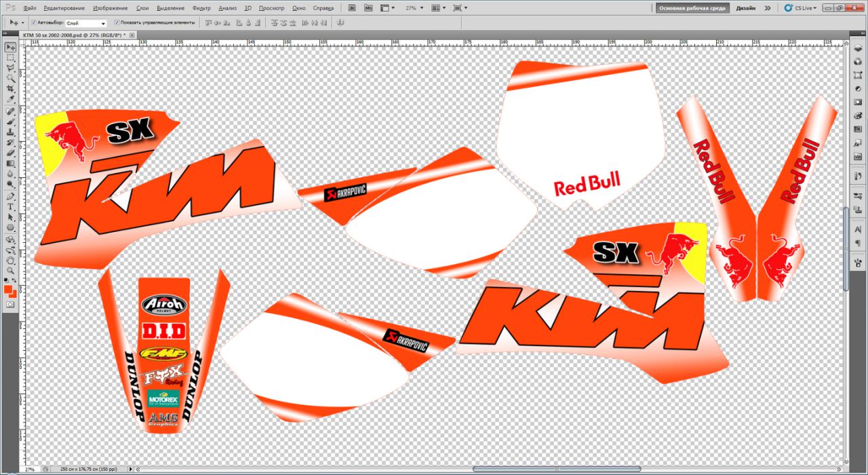868x475 pixels.
Task: Open the Слой auto-select dropdown
Action: [85, 23]
